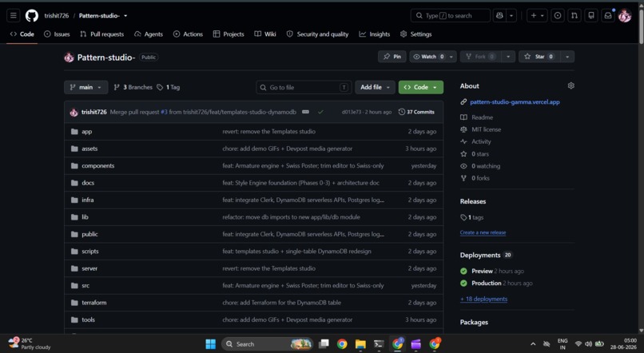Screen dimensions: 644x353
Task: Click Create a new release link
Action: click(483, 232)
